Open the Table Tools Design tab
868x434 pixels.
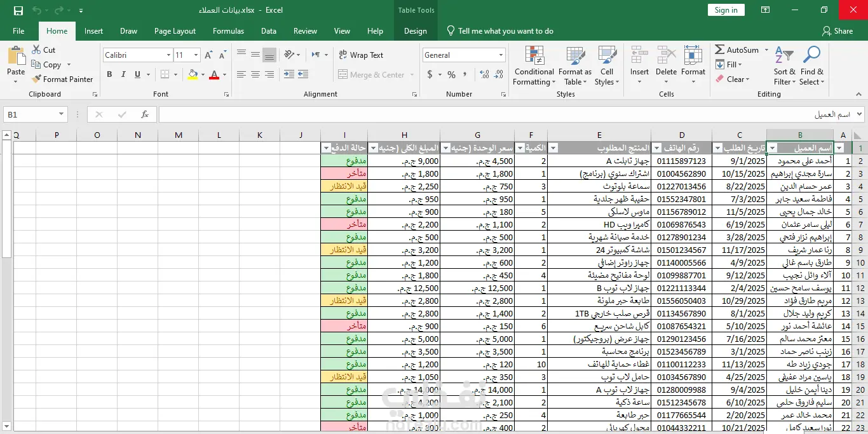416,31
